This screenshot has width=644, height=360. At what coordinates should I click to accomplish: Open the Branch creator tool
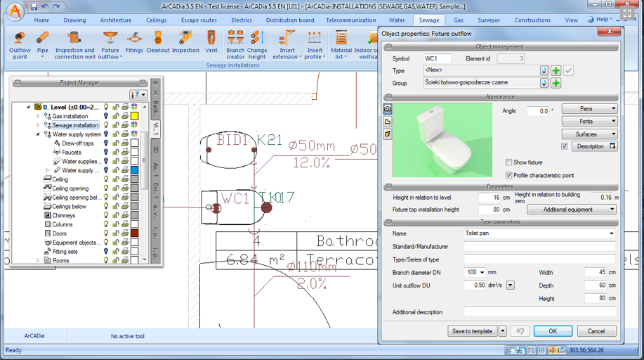pyautogui.click(x=235, y=45)
